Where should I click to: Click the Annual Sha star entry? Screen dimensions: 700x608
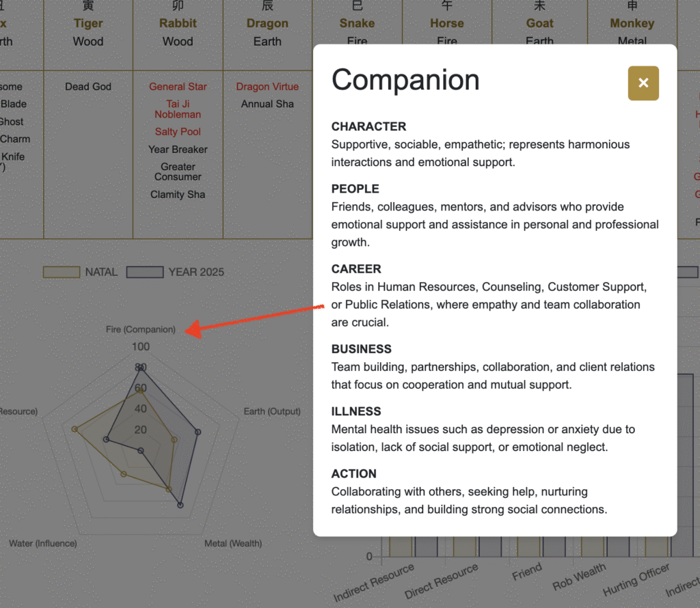coord(267,104)
